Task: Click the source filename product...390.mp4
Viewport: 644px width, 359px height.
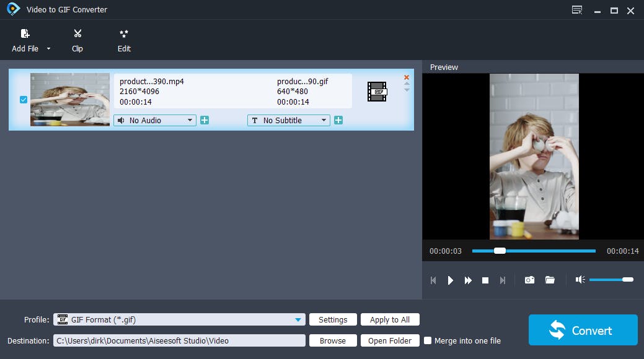Action: click(x=152, y=81)
